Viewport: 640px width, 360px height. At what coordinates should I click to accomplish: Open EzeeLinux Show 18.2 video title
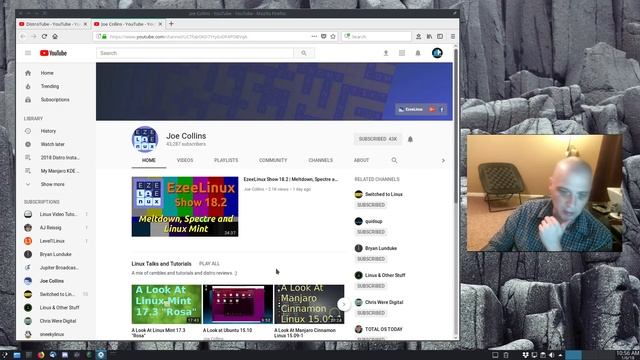(291, 179)
